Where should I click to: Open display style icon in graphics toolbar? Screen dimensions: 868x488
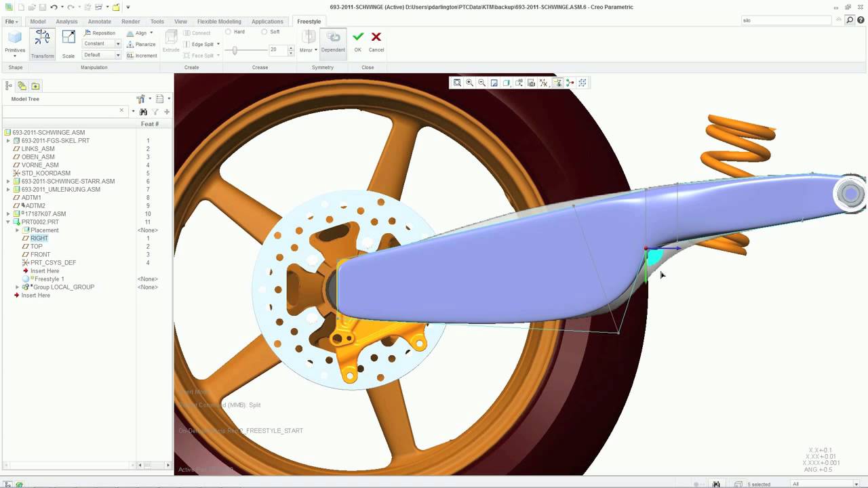pyautogui.click(x=507, y=83)
